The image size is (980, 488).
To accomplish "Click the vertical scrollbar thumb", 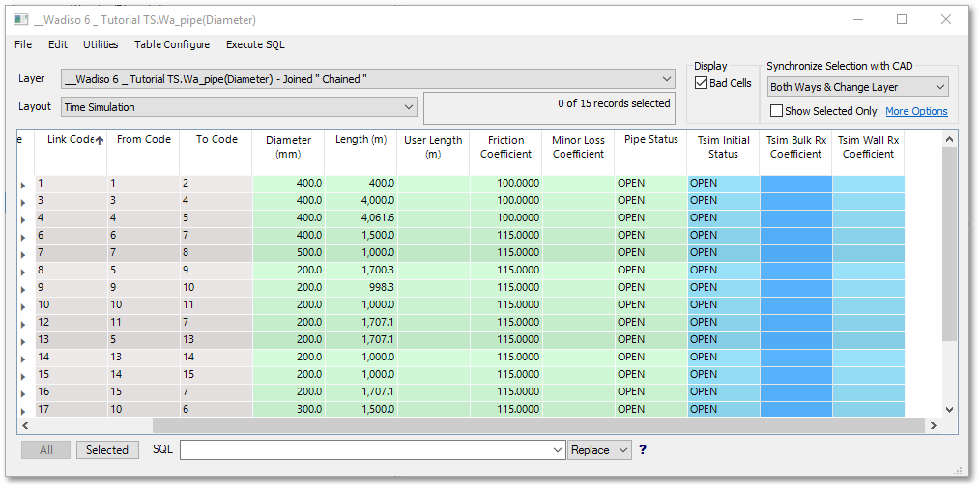I will (x=949, y=244).
